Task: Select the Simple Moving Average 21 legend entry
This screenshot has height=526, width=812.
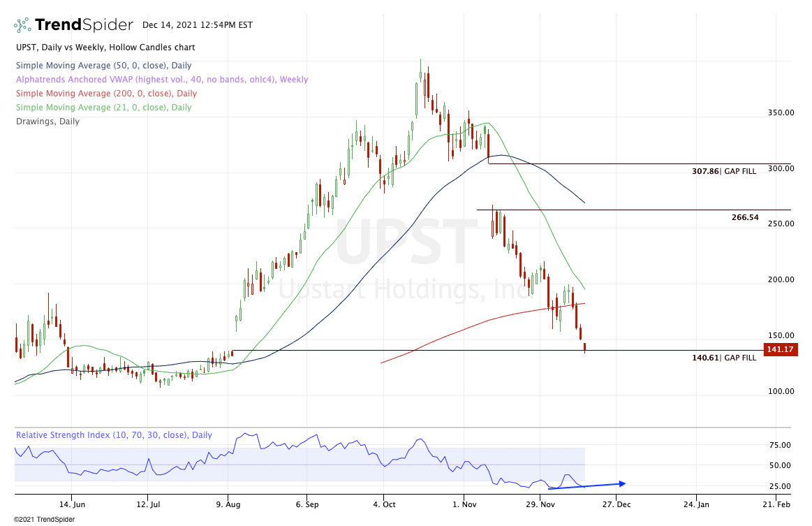Action: tap(103, 108)
